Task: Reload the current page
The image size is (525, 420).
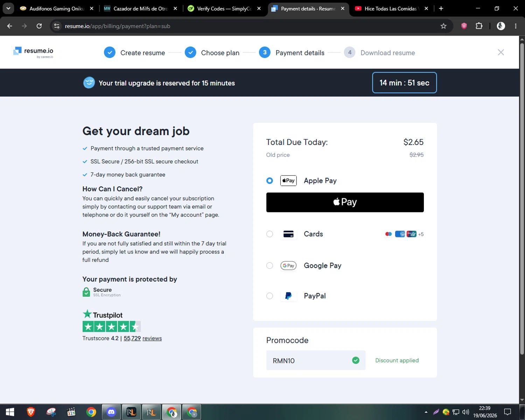Action: tap(39, 26)
